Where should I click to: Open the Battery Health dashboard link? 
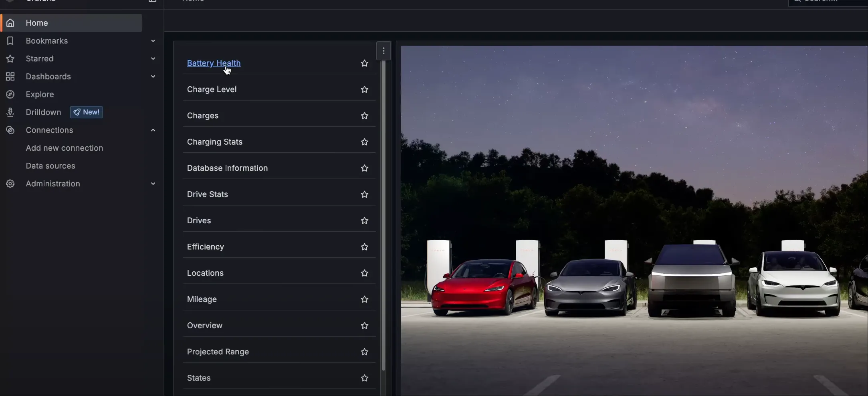tap(214, 63)
